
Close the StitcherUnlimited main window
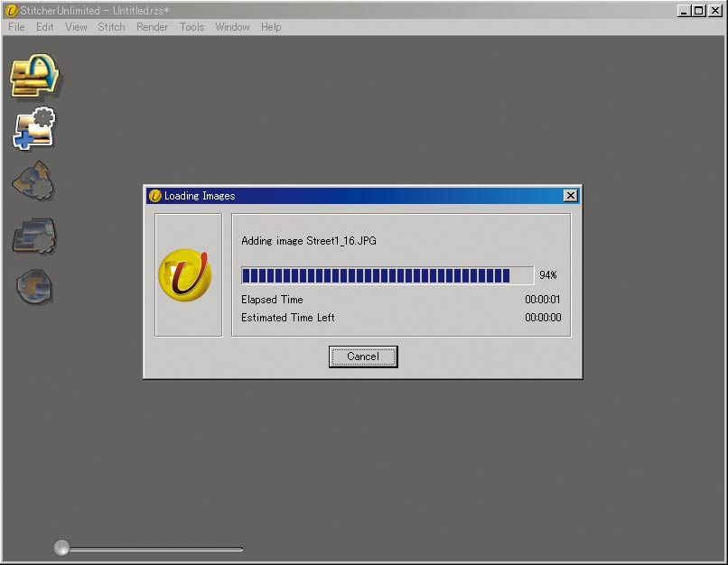tap(715, 10)
